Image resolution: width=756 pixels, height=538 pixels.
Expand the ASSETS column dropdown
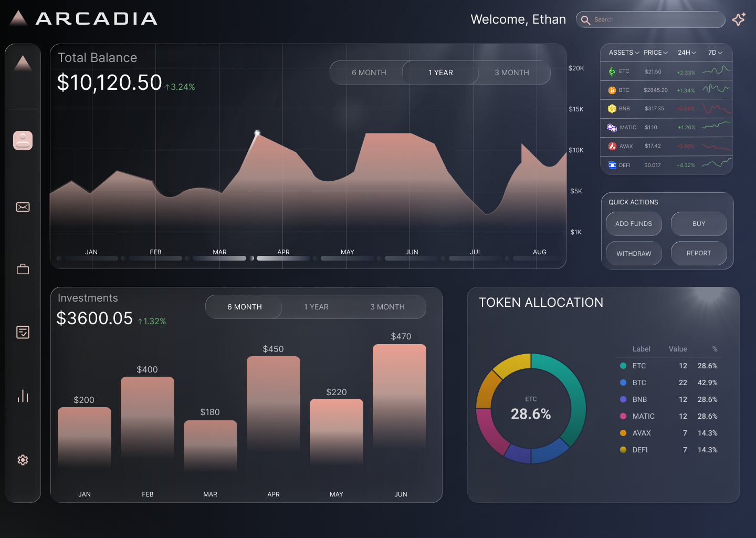pyautogui.click(x=624, y=53)
